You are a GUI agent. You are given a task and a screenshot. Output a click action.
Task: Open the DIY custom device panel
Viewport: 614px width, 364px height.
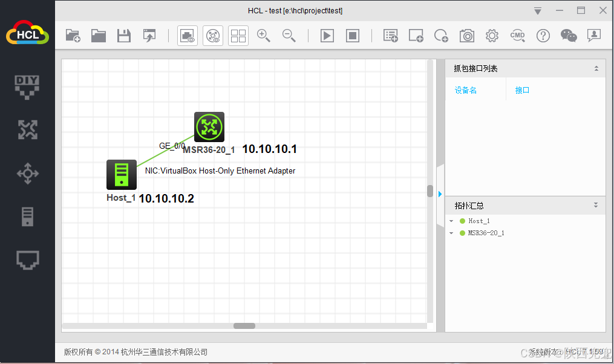click(x=27, y=86)
